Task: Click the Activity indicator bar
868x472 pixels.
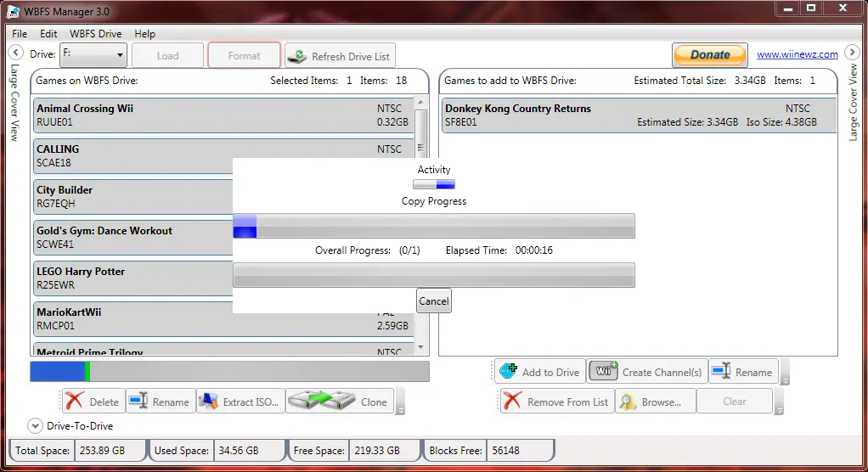Action: click(x=433, y=184)
